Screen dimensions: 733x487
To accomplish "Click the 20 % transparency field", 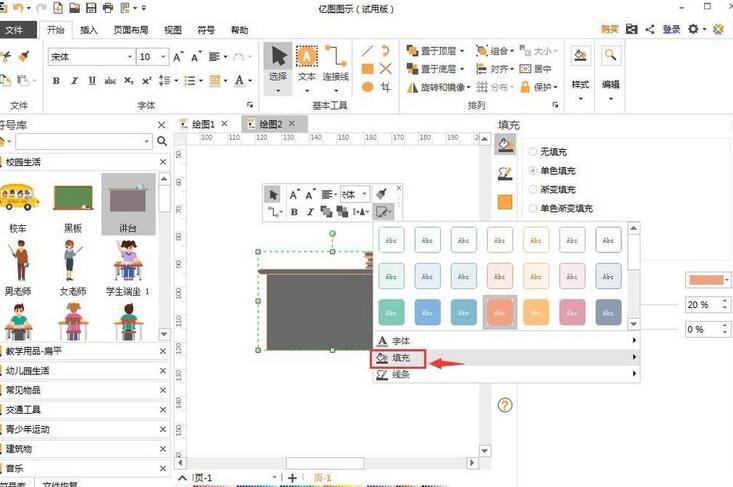I will tap(699, 304).
